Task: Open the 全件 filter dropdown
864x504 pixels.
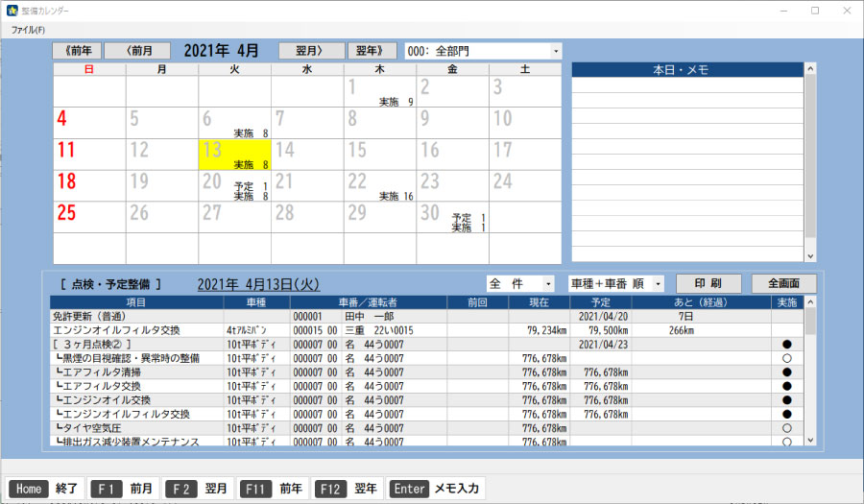Action: click(x=548, y=284)
